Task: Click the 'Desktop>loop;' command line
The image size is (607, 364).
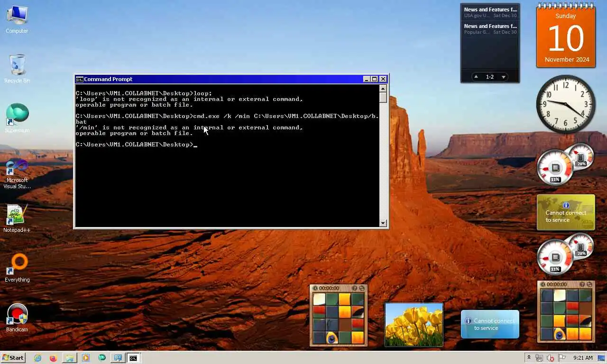Action: click(144, 93)
